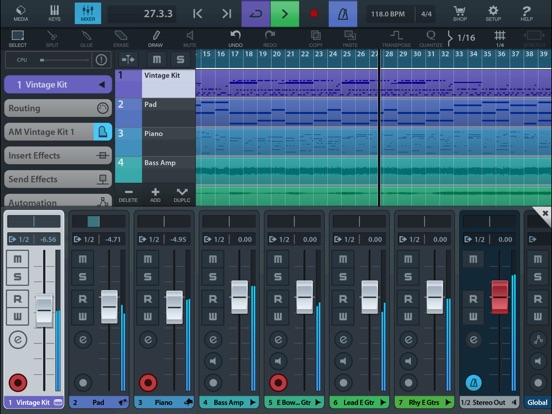Expand the Send Effects section
Screen dimensions: 552x414
[x=58, y=179]
